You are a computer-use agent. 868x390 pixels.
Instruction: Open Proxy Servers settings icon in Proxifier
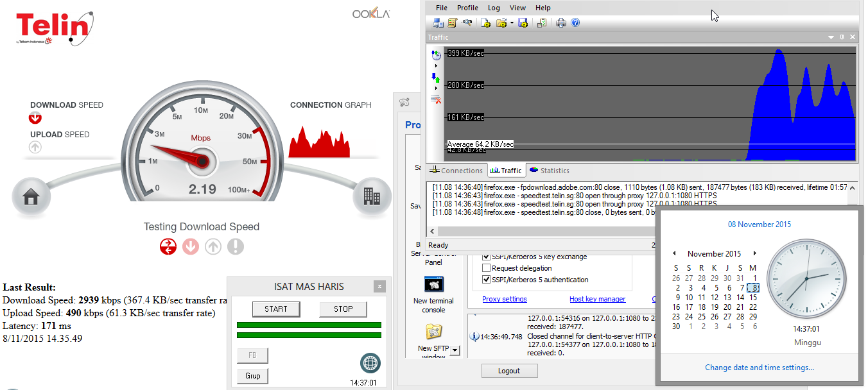[438, 22]
